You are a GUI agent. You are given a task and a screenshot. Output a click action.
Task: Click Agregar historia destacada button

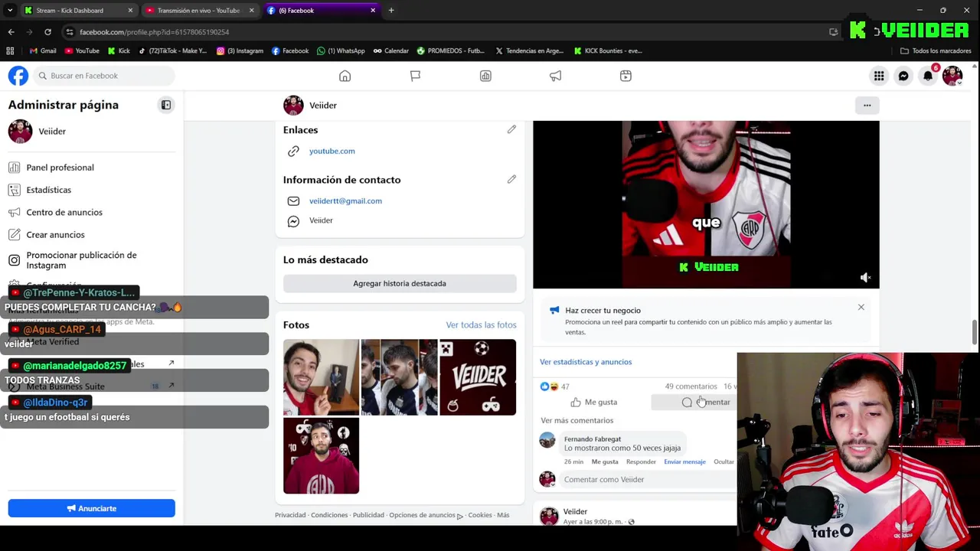[x=400, y=283]
